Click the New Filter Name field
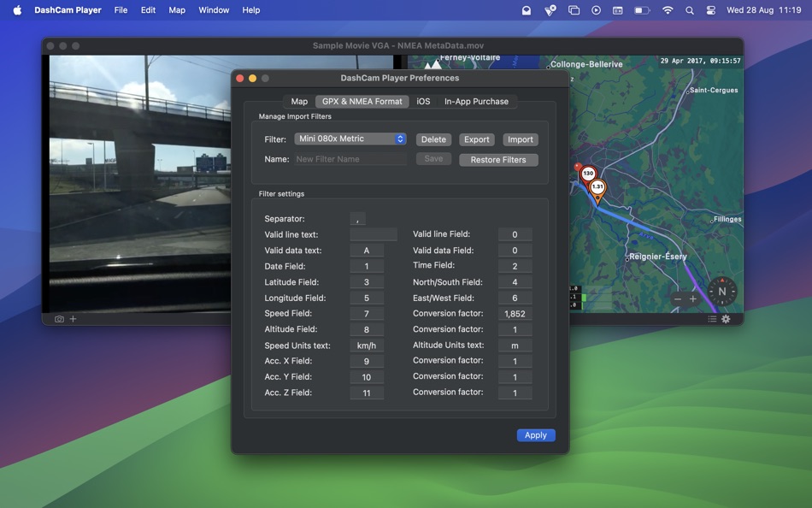812x508 pixels. (x=350, y=159)
